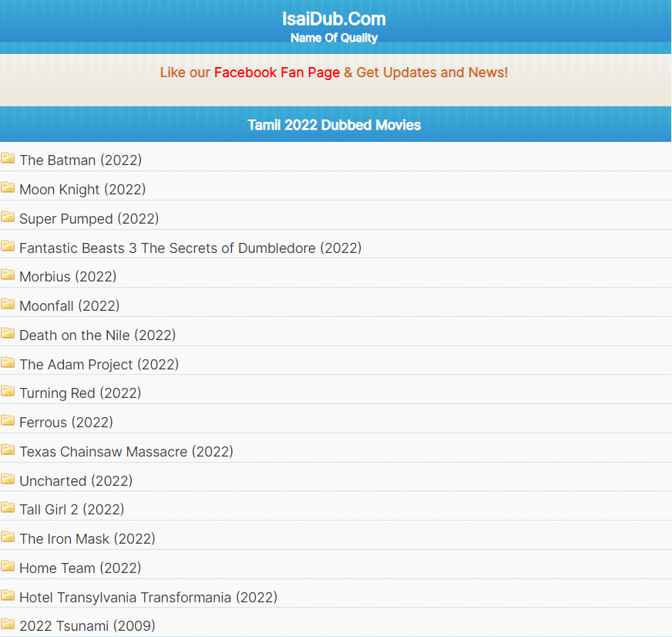
Task: Open the Turning Red (2022) entry
Action: (x=80, y=393)
